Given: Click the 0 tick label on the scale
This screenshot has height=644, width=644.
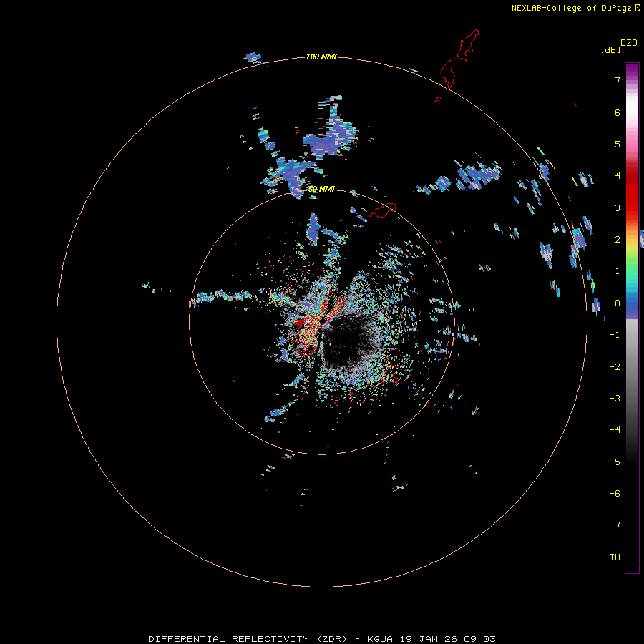Looking at the screenshot, I should tap(618, 303).
